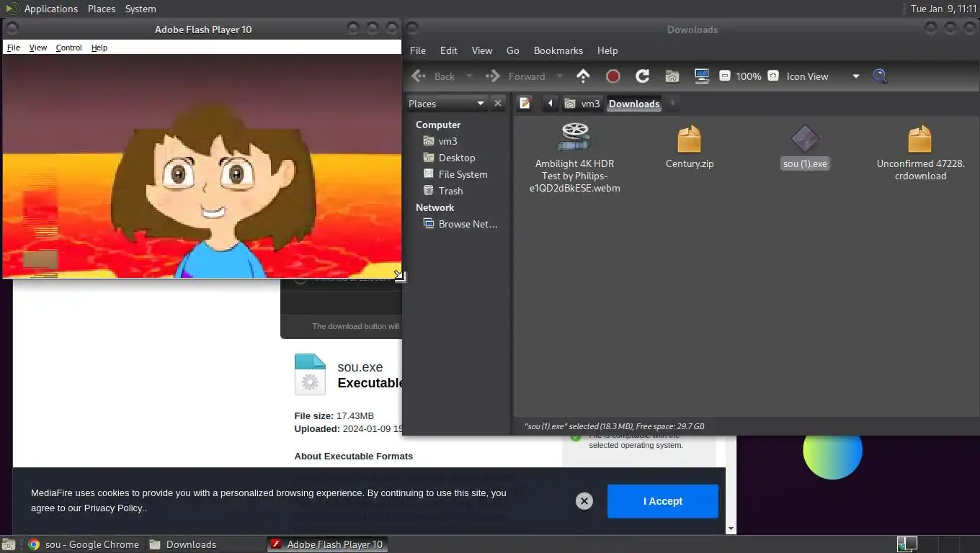
Task: Click the Back navigation button
Action: click(x=433, y=76)
